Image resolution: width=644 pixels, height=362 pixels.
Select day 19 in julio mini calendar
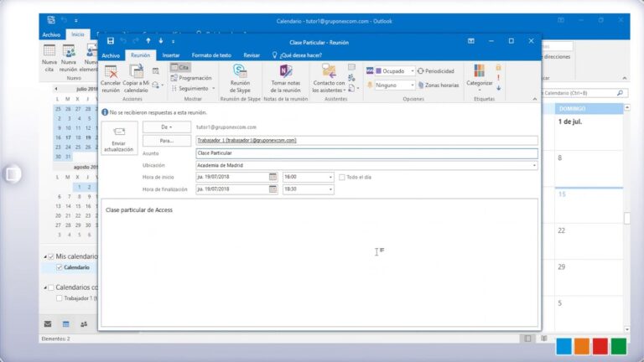point(88,138)
